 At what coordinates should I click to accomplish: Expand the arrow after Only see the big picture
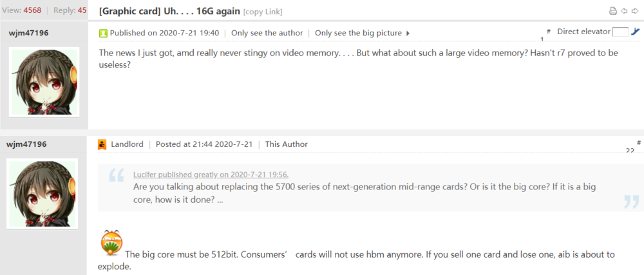(408, 33)
